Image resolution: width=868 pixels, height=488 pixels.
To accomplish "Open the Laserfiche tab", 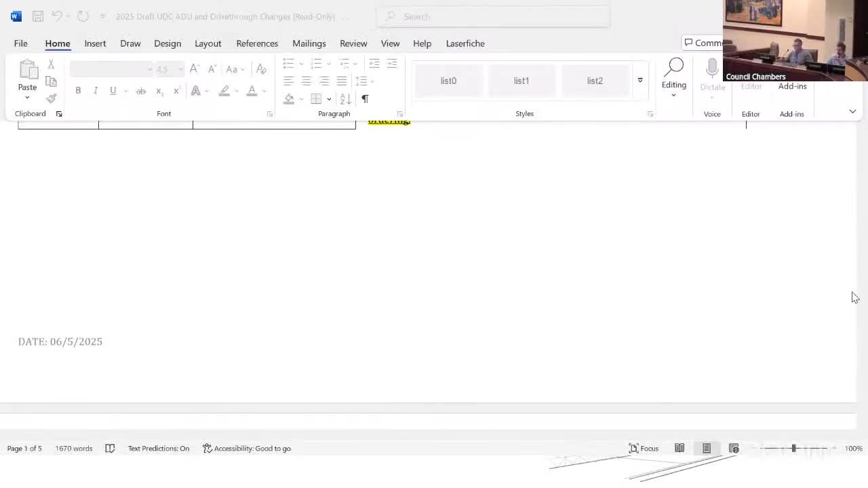I will click(x=465, y=43).
